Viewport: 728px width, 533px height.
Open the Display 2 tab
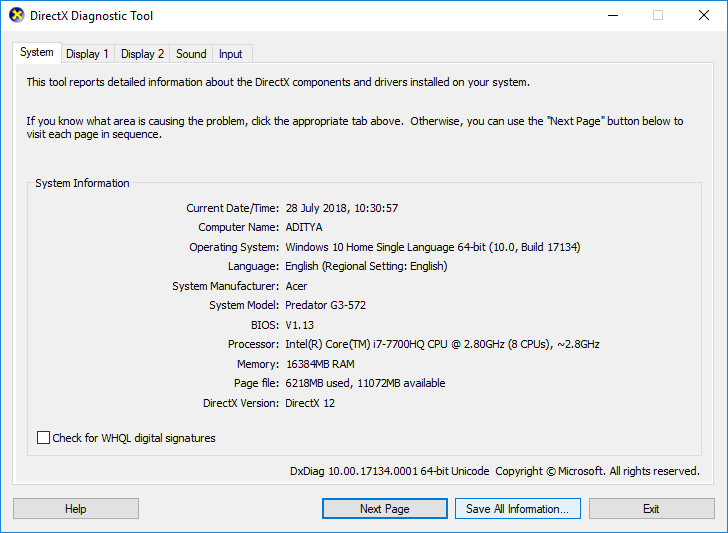(x=143, y=54)
